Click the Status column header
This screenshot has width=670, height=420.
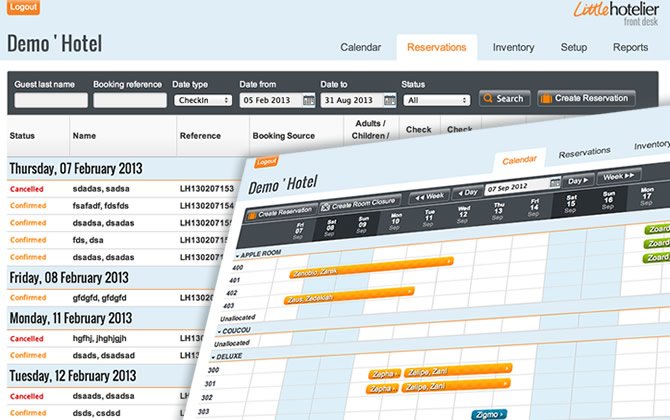[22, 136]
